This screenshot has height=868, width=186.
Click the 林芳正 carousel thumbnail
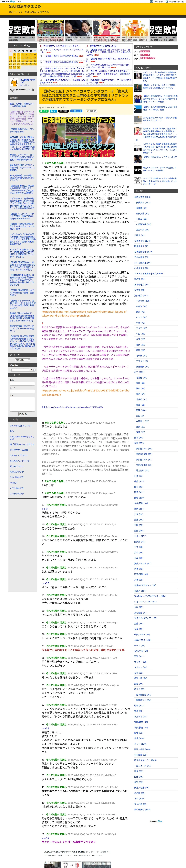79,30
